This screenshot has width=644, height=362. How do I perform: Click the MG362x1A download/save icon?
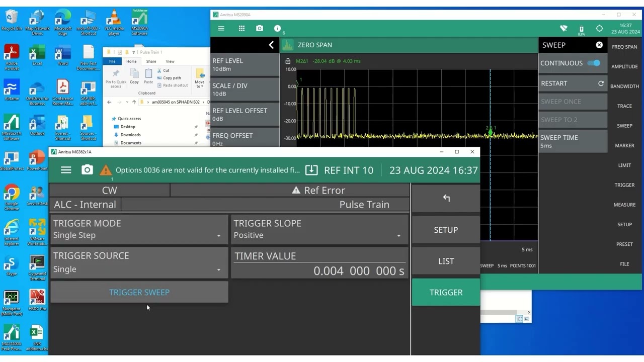coord(311,170)
